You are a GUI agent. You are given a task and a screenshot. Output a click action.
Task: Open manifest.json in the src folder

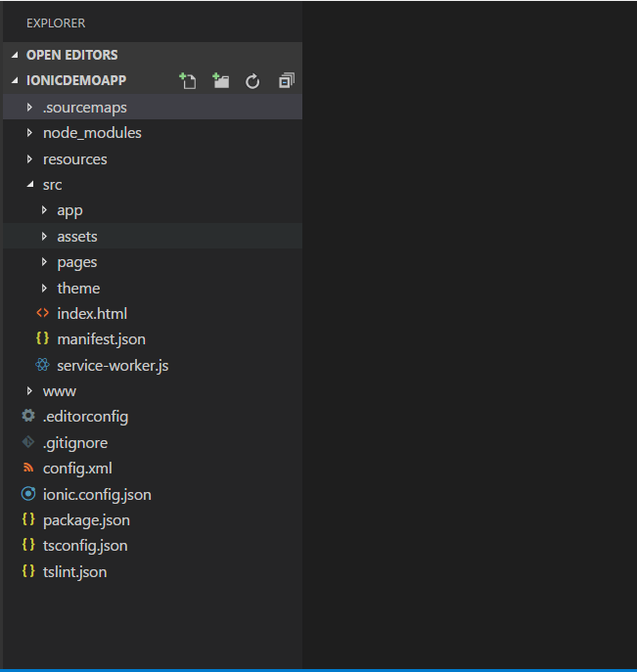click(153, 339)
